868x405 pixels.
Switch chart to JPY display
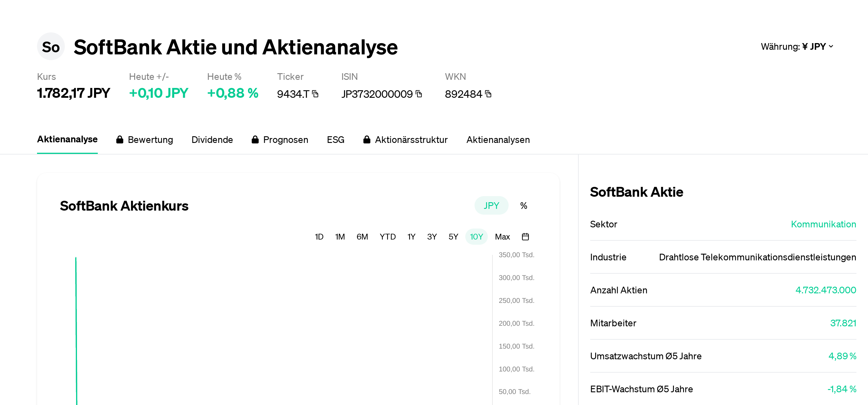pos(491,205)
